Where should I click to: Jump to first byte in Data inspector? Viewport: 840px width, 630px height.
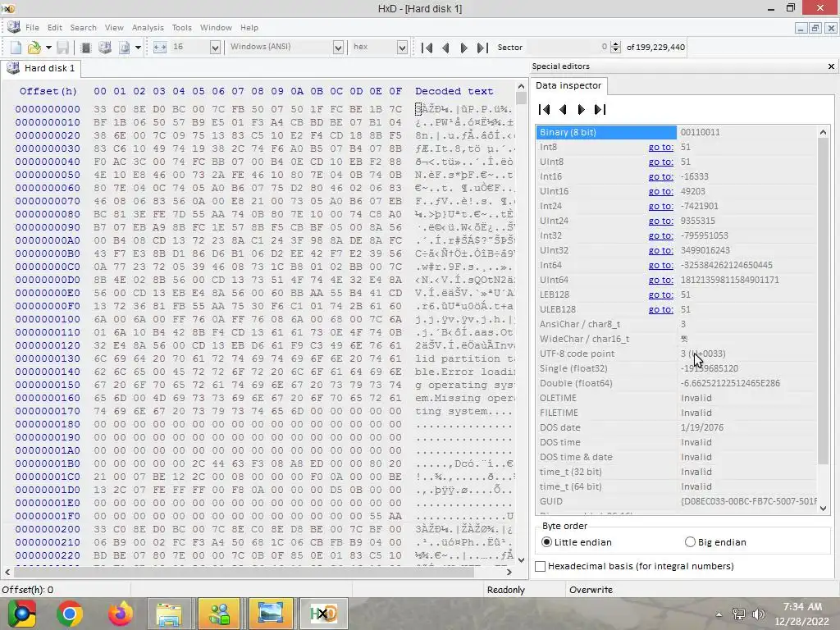click(x=545, y=110)
